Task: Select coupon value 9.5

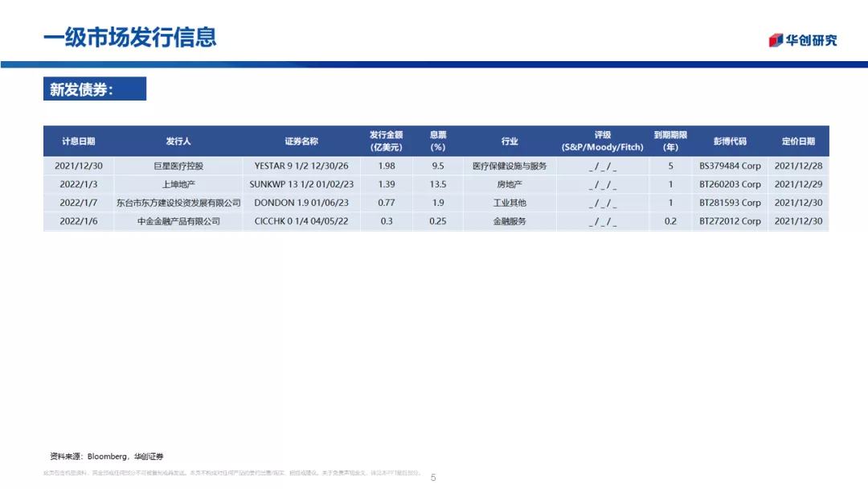Action: [438, 166]
